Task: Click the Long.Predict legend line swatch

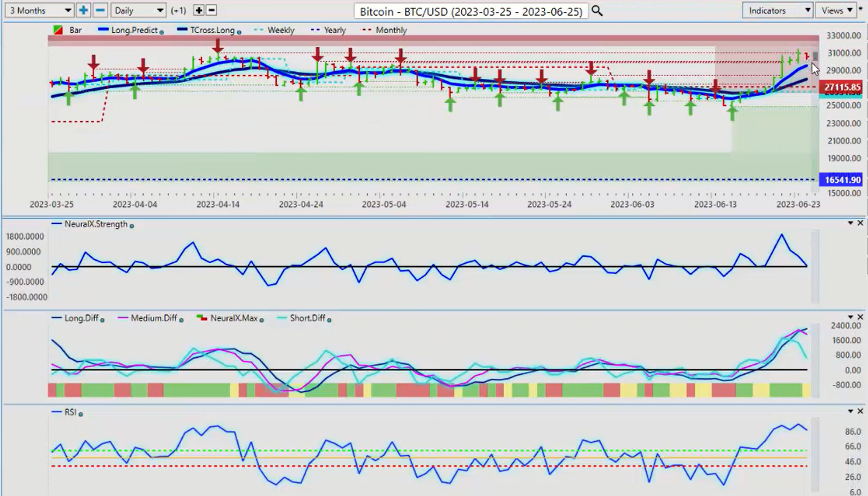Action: pyautogui.click(x=103, y=30)
